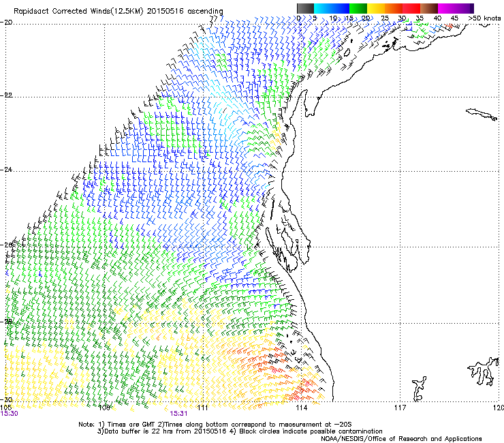This screenshot has height=443, width=504.
Task: Click the latitude label "-24"
Action: 6,170
